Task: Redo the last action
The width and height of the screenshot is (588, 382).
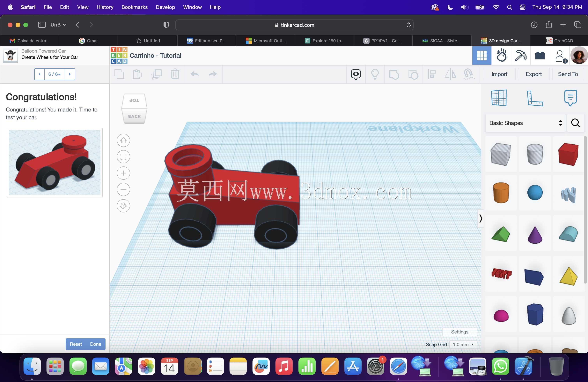Action: [213, 74]
